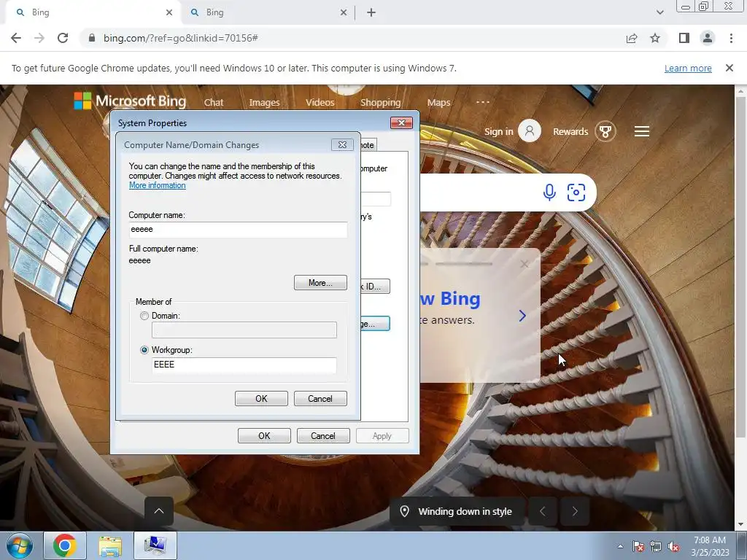Start voice search with the microphone icon

549,192
